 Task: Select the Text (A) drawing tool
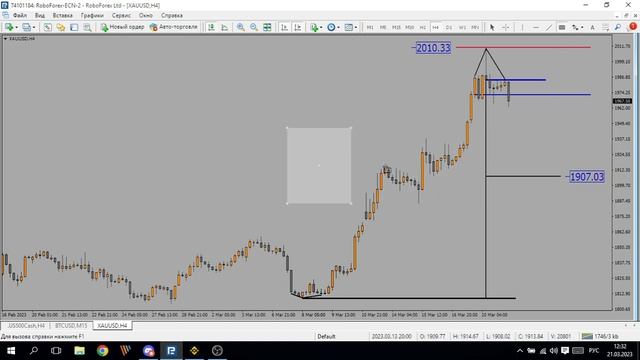coord(592,27)
